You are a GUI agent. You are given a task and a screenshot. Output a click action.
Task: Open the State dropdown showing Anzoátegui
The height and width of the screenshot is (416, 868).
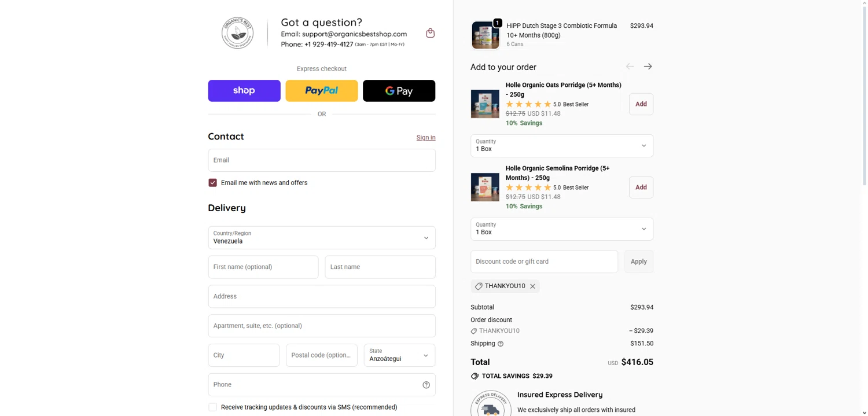coord(399,355)
